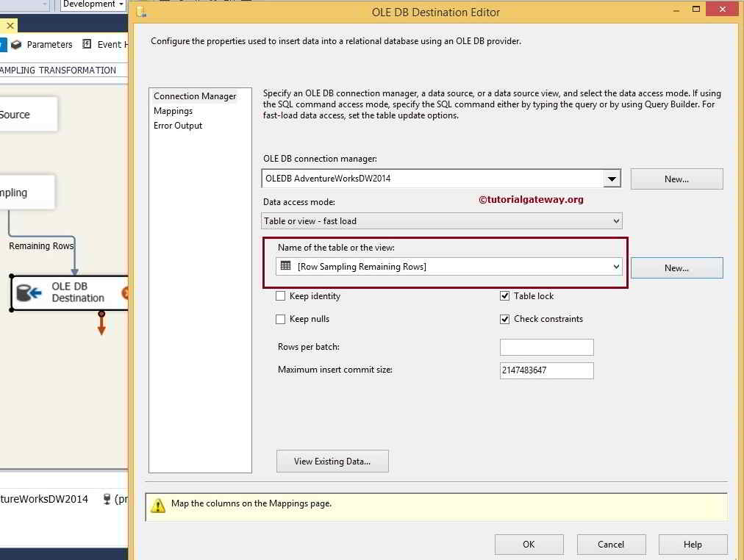Viewport: 744px width, 560px height.
Task: Click inside the Rows per batch field
Action: [x=546, y=347]
